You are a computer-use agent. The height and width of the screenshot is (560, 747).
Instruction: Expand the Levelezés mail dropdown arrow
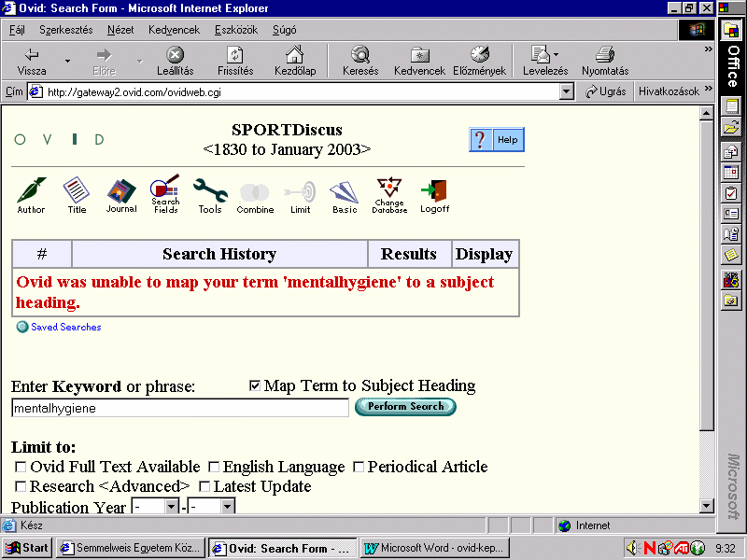click(x=556, y=54)
